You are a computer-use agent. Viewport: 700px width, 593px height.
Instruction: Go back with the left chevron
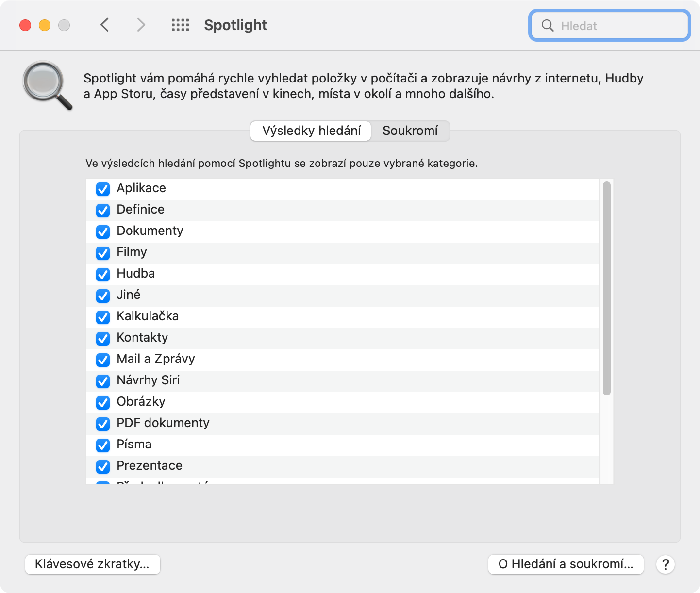click(104, 25)
